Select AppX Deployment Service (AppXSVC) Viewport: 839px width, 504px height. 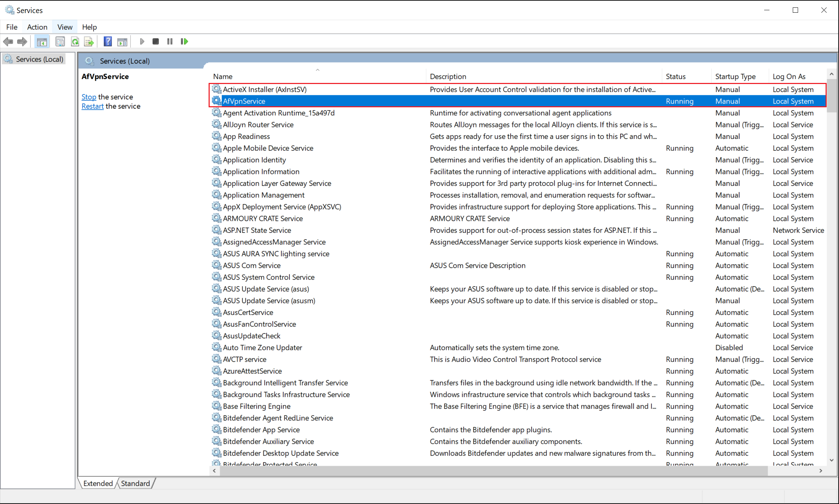[518, 207]
